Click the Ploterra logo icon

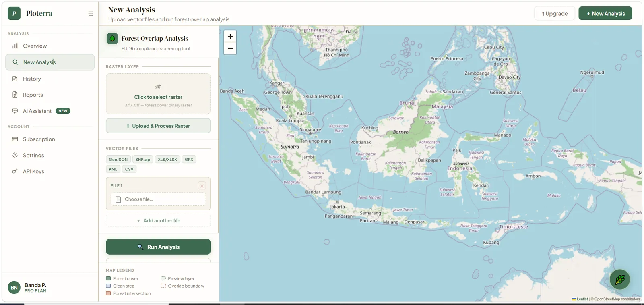[x=14, y=13]
